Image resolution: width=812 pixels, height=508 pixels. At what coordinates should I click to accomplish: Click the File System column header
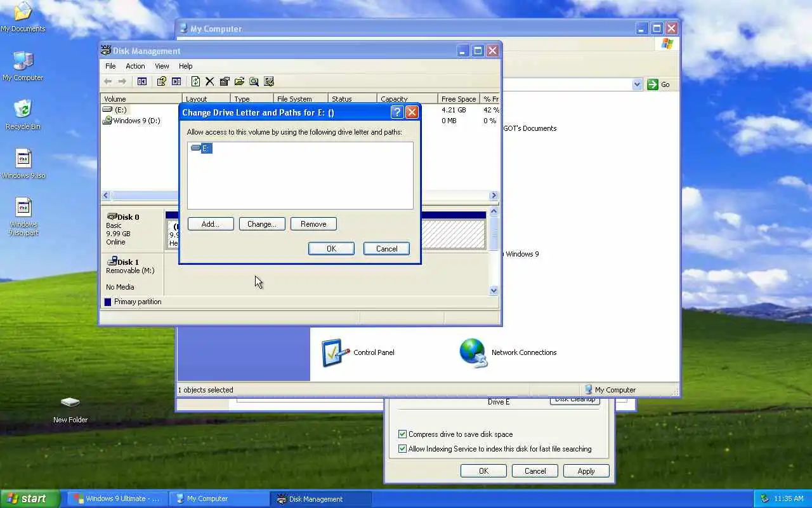coord(301,99)
